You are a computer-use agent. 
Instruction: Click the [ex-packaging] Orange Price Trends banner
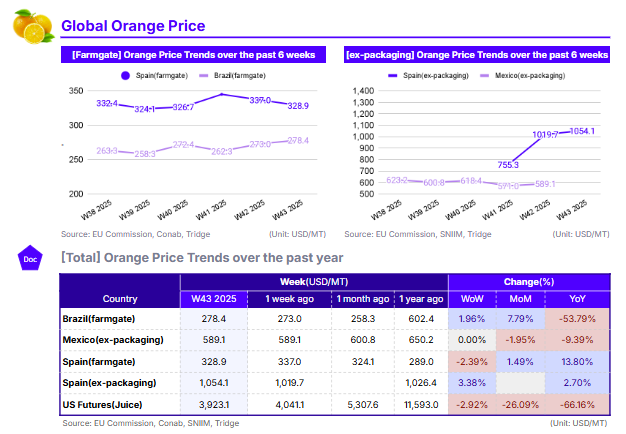click(x=476, y=55)
